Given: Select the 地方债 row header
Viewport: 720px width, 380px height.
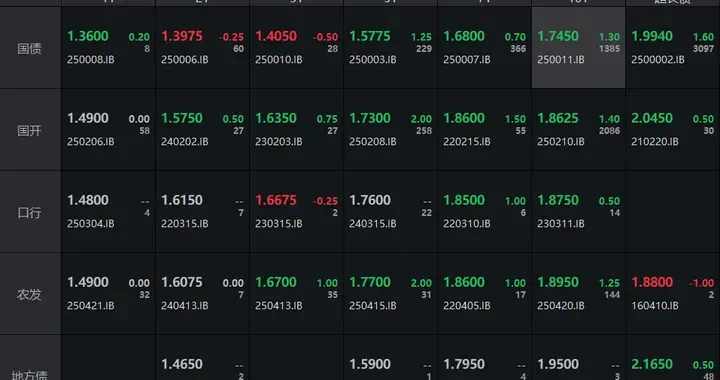Looking at the screenshot, I should point(30,358).
